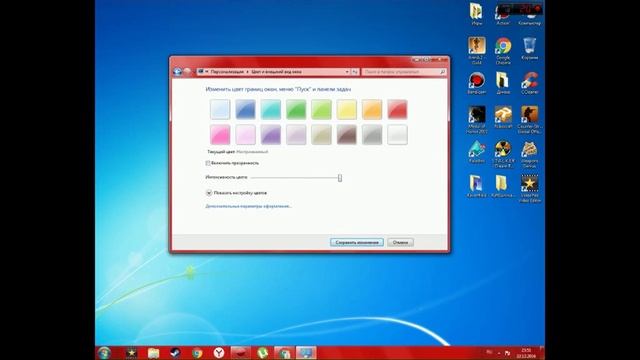Screen dimensions: 640x360
Task: Click the search magnifier icon
Action: [442, 72]
